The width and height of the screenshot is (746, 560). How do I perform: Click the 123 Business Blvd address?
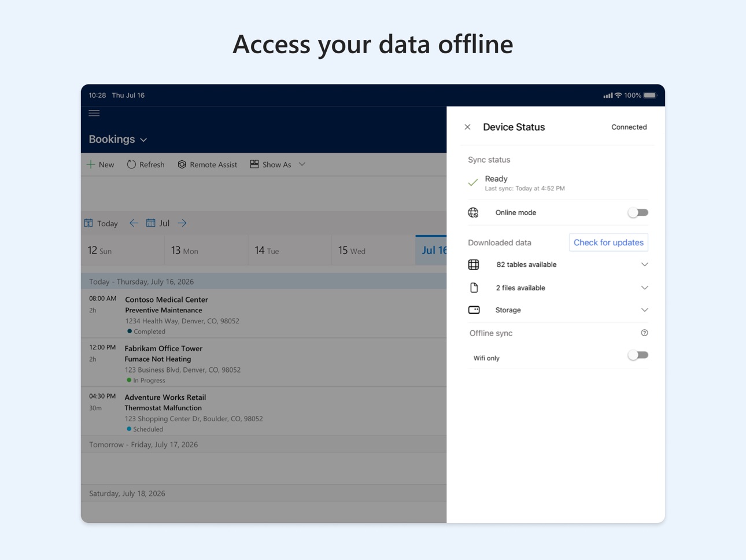[x=183, y=370]
